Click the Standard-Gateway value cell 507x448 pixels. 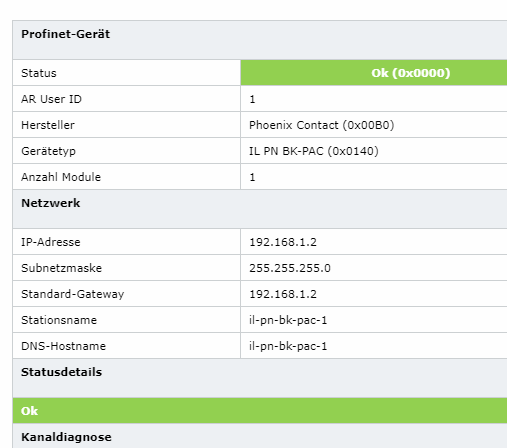pos(374,294)
